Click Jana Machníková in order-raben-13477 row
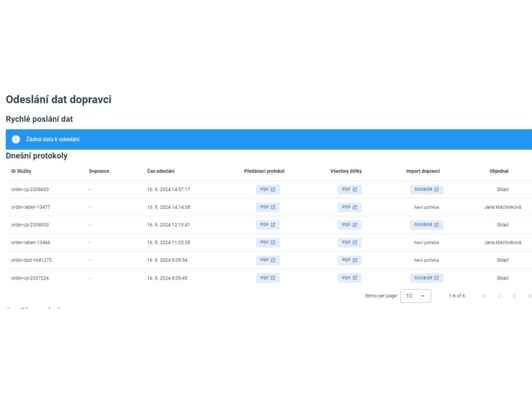This screenshot has width=532, height=399. pyautogui.click(x=502, y=207)
